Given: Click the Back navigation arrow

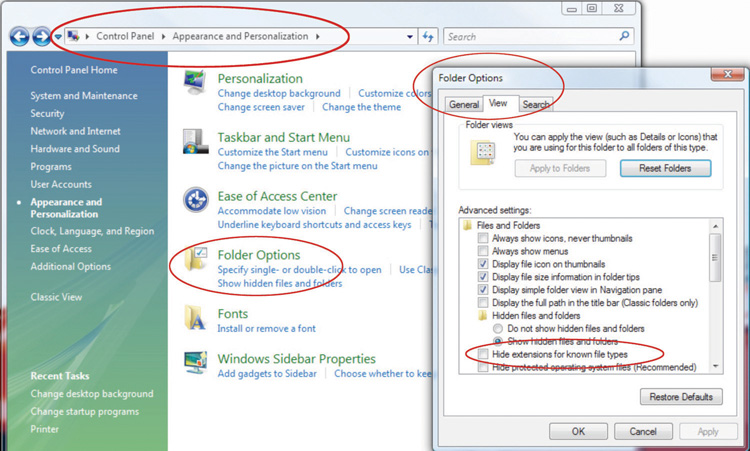Looking at the screenshot, I should coord(20,37).
